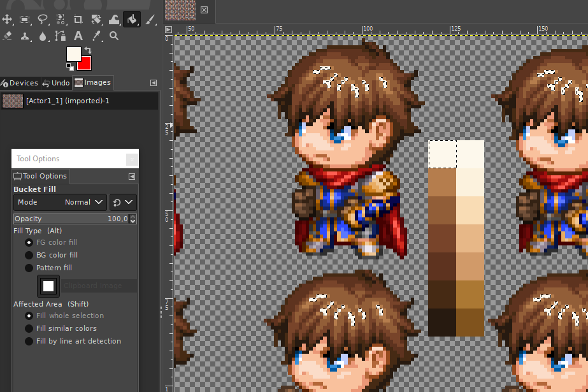Select the Paths tool
This screenshot has height=392, width=588.
[x=61, y=36]
